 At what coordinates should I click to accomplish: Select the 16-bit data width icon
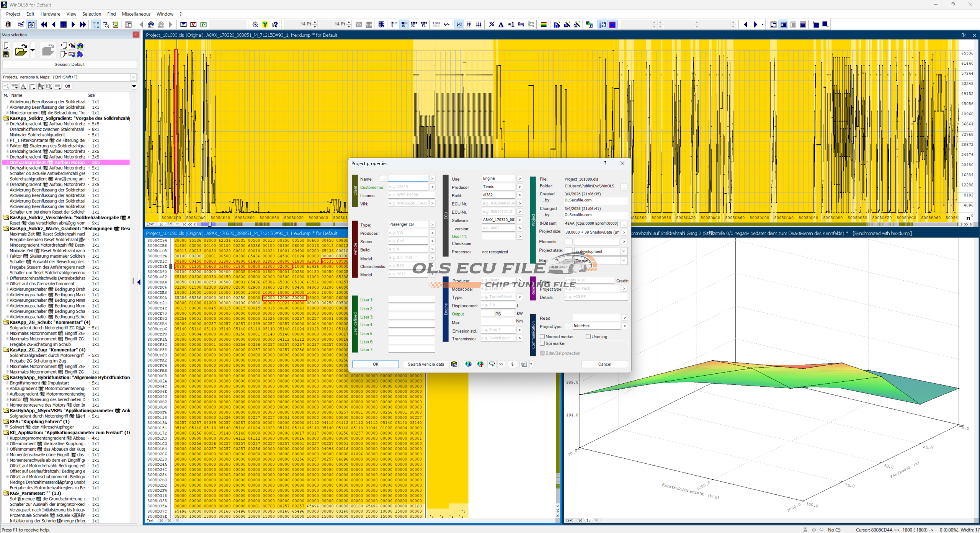(403, 25)
